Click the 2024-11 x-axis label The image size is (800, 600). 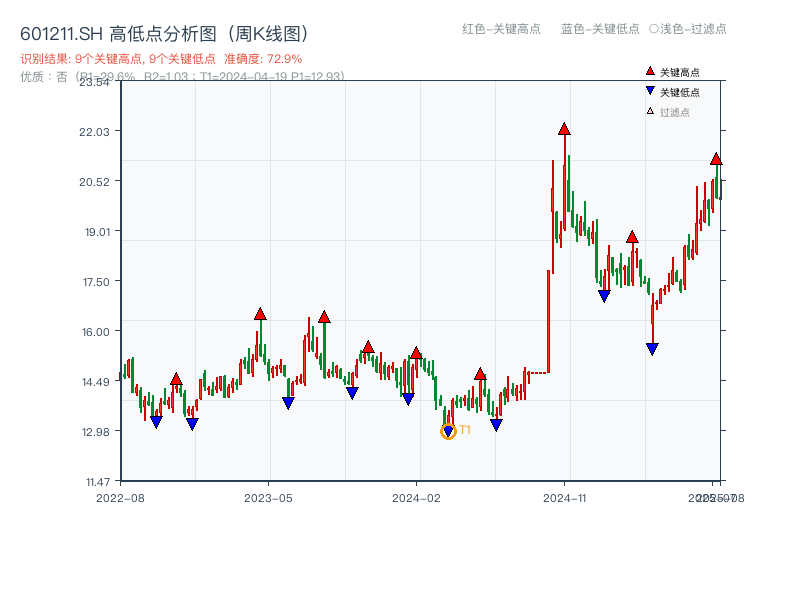click(x=564, y=498)
